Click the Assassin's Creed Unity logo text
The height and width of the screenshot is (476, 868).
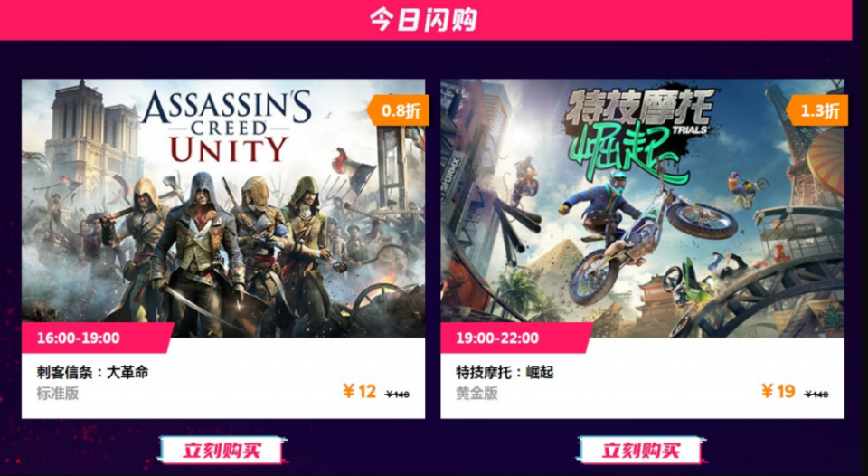click(x=227, y=127)
